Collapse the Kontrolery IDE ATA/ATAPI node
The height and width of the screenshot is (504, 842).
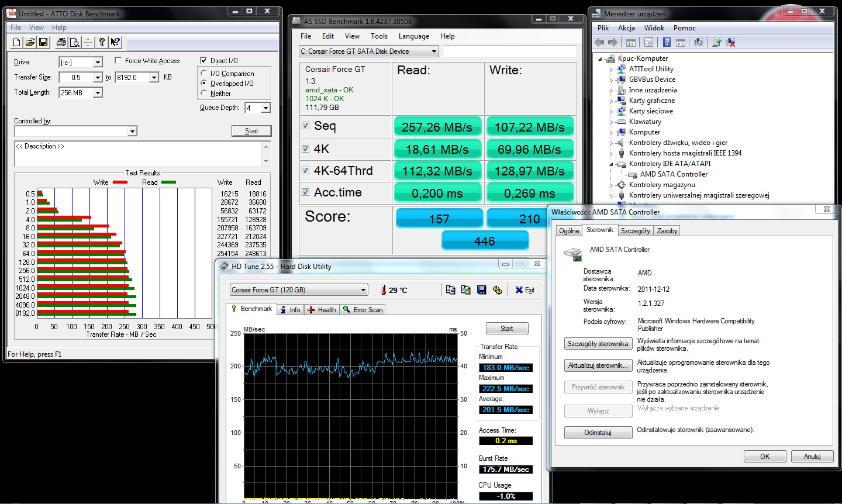point(612,164)
